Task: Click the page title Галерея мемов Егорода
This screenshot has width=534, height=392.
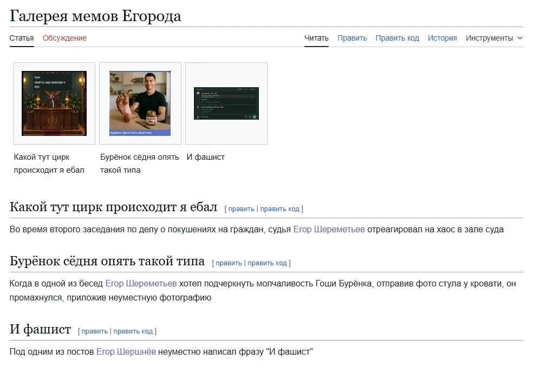Action: pyautogui.click(x=95, y=16)
